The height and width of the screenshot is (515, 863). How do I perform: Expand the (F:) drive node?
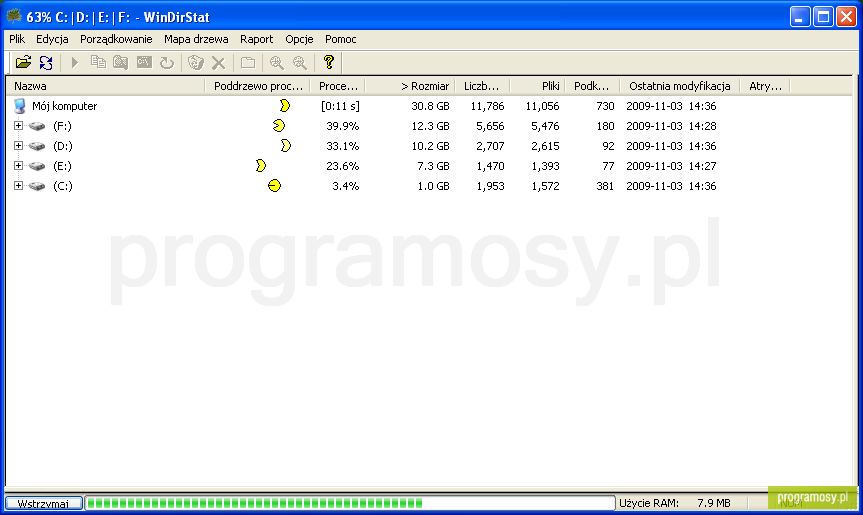click(x=18, y=125)
